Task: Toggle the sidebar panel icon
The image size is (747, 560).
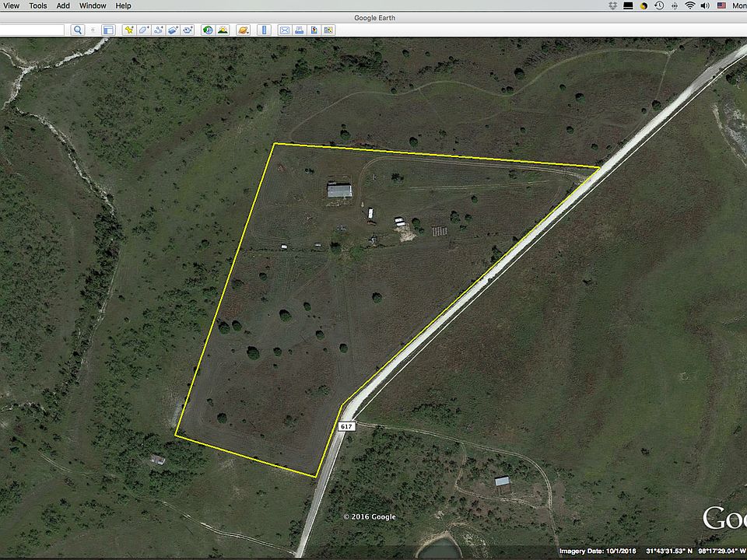Action: coord(109,30)
